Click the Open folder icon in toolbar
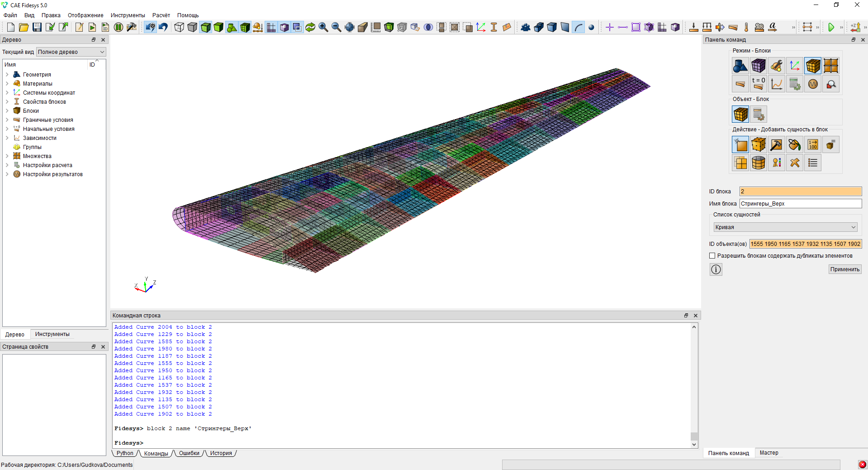 24,27
